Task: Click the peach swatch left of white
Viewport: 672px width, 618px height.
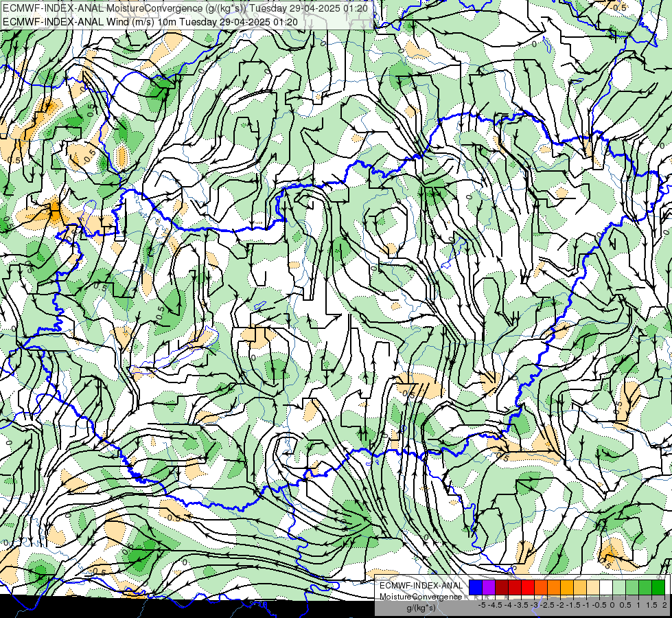Action: 593,587
